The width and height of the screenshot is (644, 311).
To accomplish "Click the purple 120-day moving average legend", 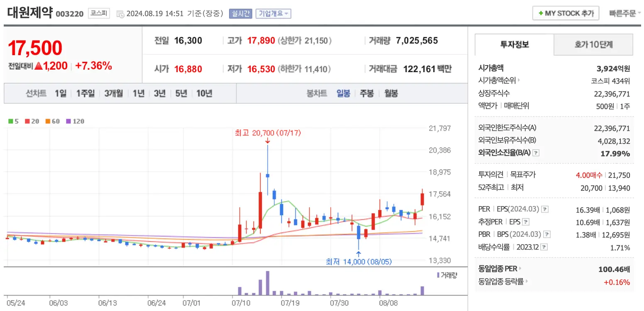I will click(x=75, y=121).
